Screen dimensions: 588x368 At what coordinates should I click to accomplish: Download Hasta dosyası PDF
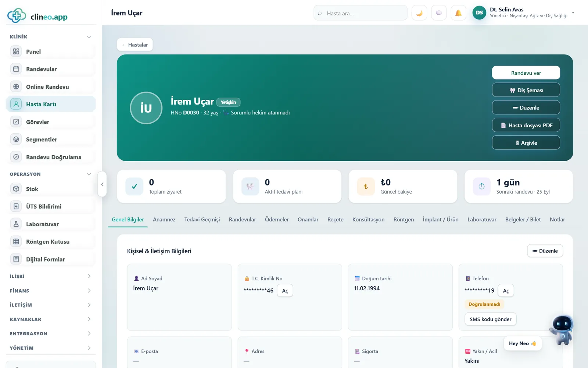pyautogui.click(x=526, y=125)
